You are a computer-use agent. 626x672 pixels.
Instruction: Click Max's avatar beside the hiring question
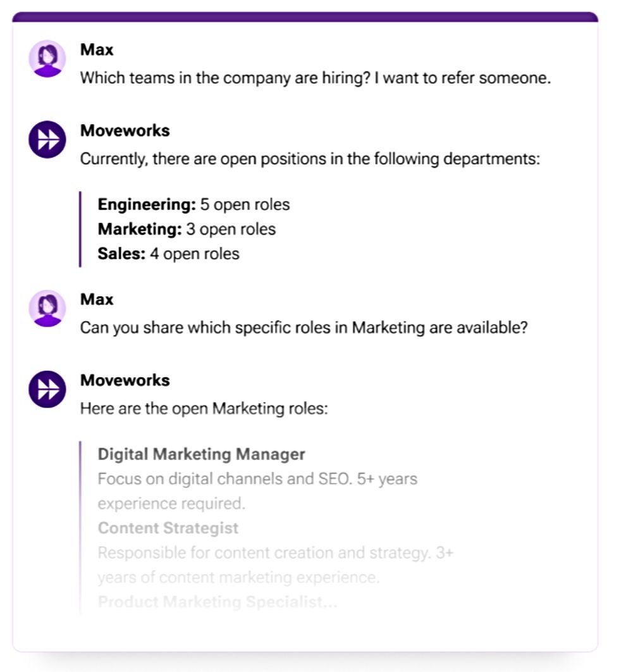[x=47, y=59]
